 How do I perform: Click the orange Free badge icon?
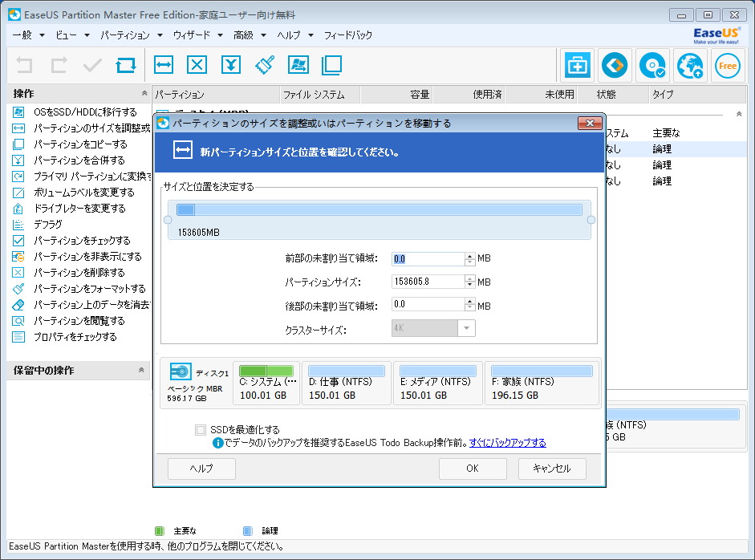[x=728, y=66]
